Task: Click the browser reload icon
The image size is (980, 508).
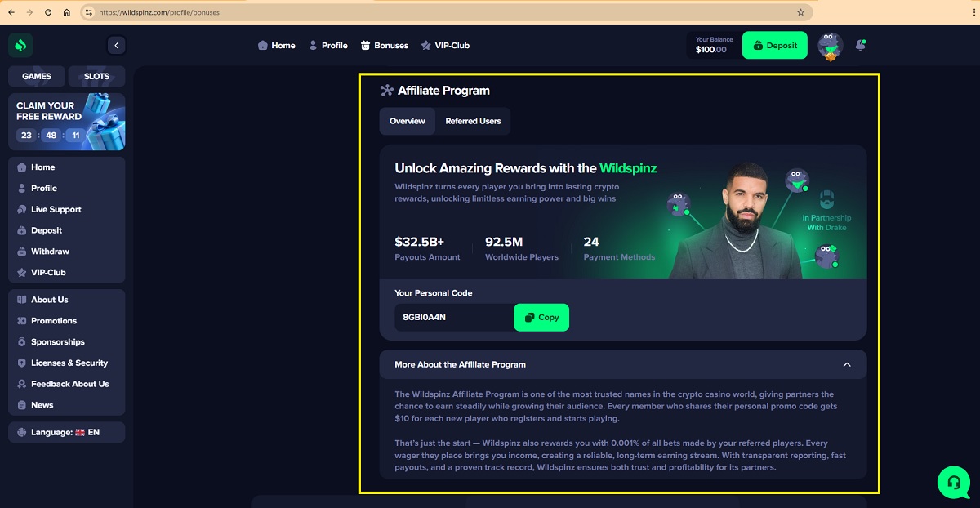Action: coord(48,12)
